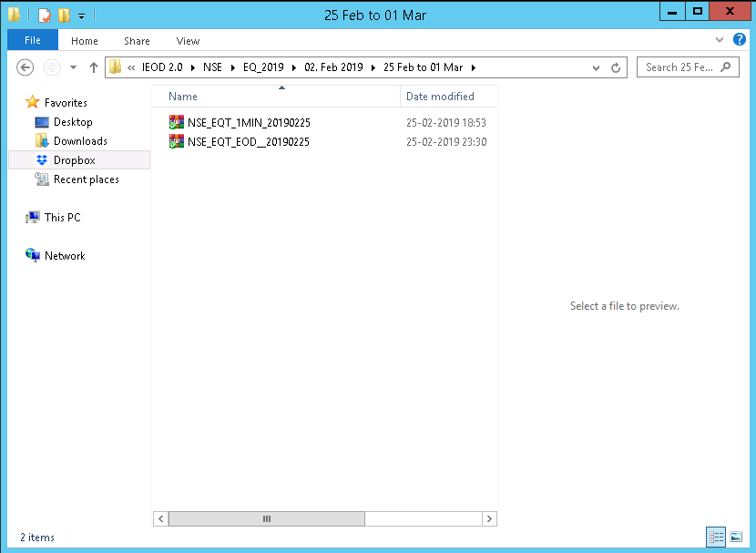Open Customize Quick Access Toolbar dropdown

[81, 15]
